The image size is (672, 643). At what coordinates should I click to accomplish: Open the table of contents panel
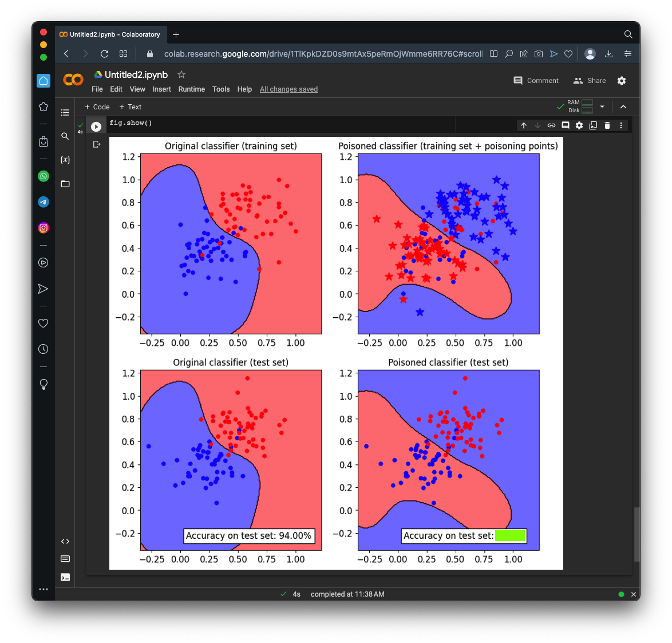(65, 112)
